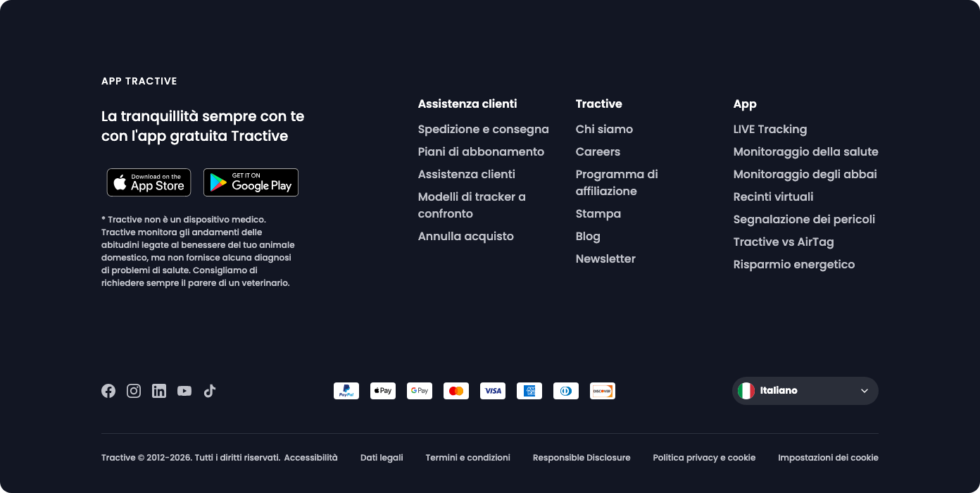Click the Visa payment icon
Image resolution: width=980 pixels, height=493 pixels.
coord(493,391)
